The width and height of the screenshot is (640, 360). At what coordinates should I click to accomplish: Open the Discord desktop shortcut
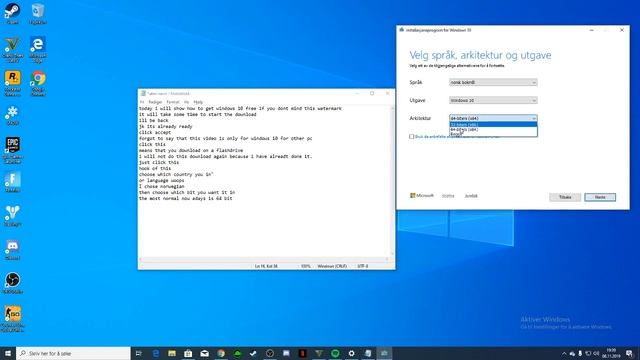pos(12,249)
